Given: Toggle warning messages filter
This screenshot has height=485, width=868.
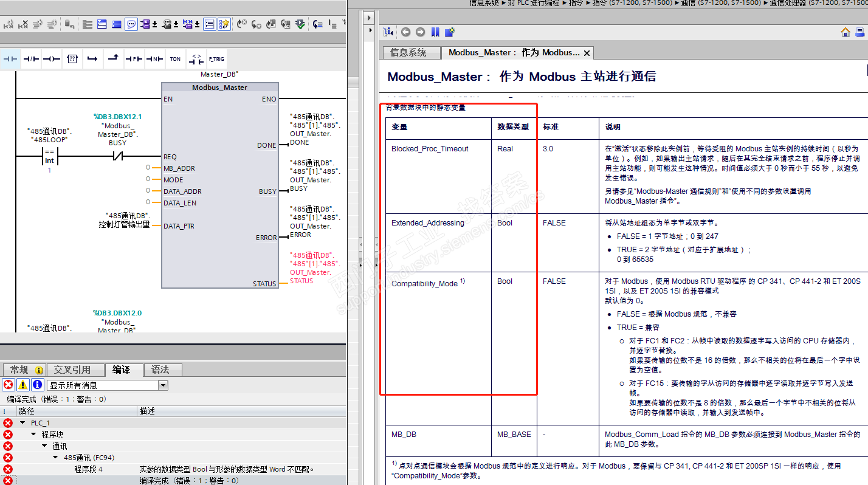Looking at the screenshot, I should pos(22,385).
